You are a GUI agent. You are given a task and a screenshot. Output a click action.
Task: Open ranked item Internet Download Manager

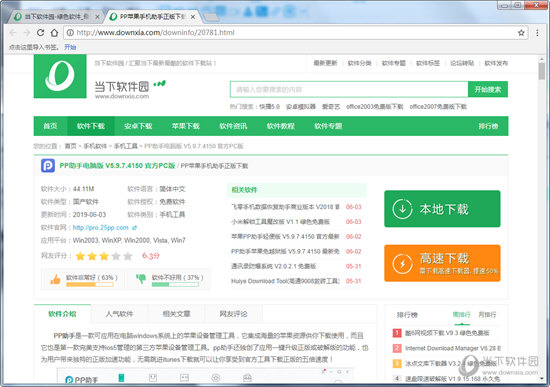point(453,348)
